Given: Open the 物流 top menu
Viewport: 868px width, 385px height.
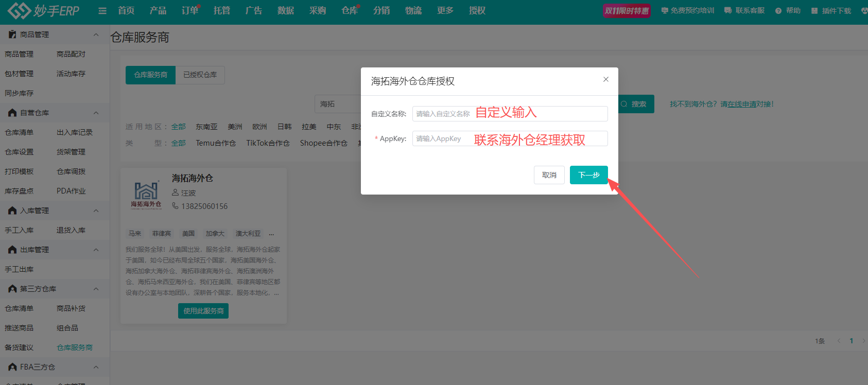Looking at the screenshot, I should click(x=413, y=10).
